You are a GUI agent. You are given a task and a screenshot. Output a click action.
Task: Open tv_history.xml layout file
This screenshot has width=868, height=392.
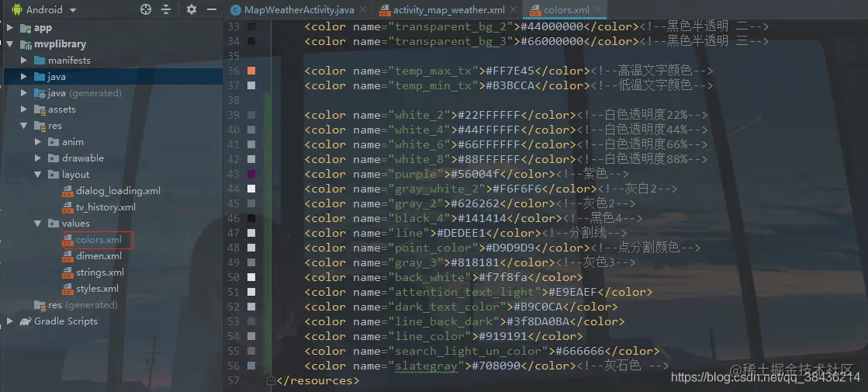coord(105,207)
